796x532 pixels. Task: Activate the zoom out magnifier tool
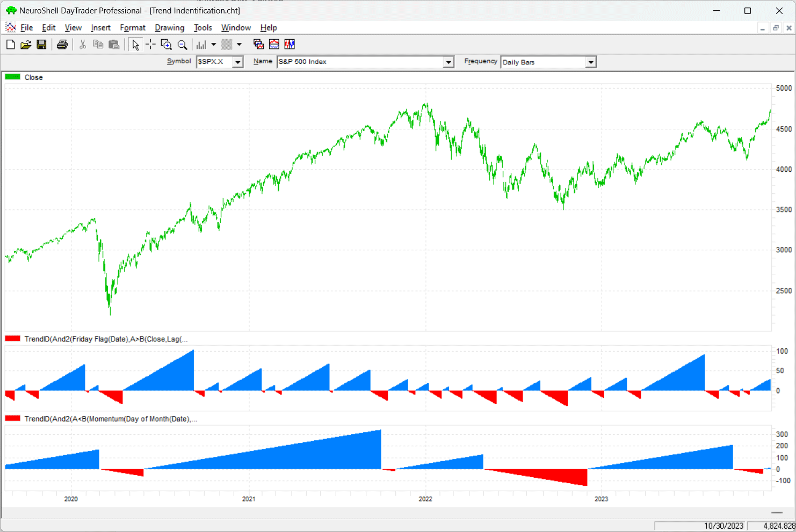tap(183, 45)
